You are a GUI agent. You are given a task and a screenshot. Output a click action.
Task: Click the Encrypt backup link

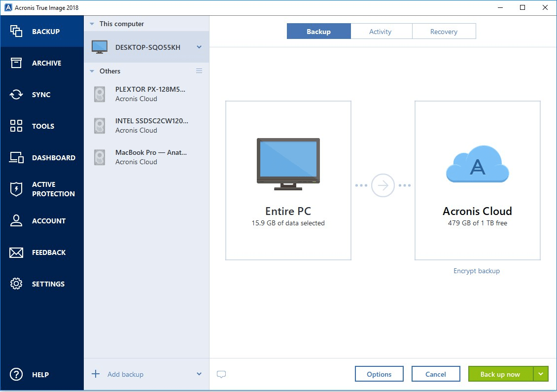(x=476, y=271)
